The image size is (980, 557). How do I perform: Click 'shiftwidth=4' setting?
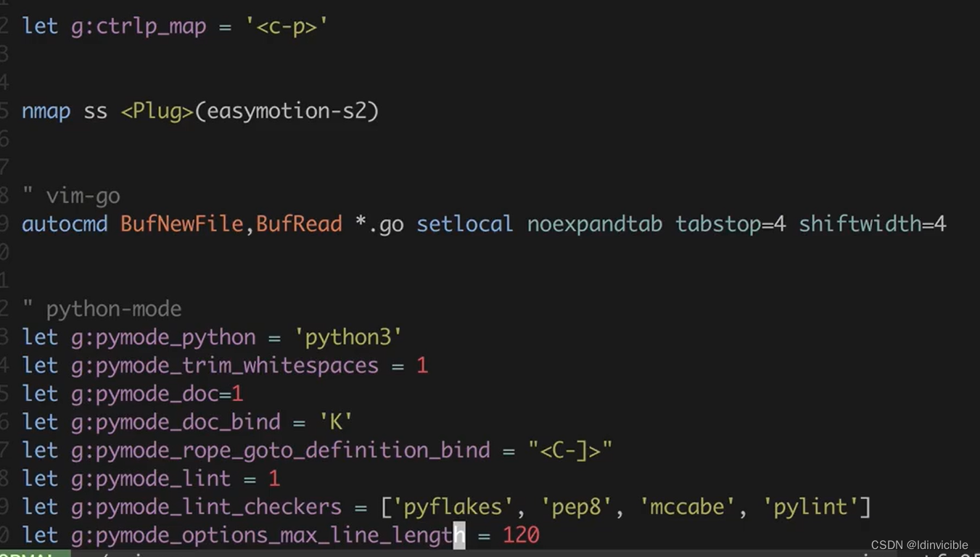click(x=873, y=224)
